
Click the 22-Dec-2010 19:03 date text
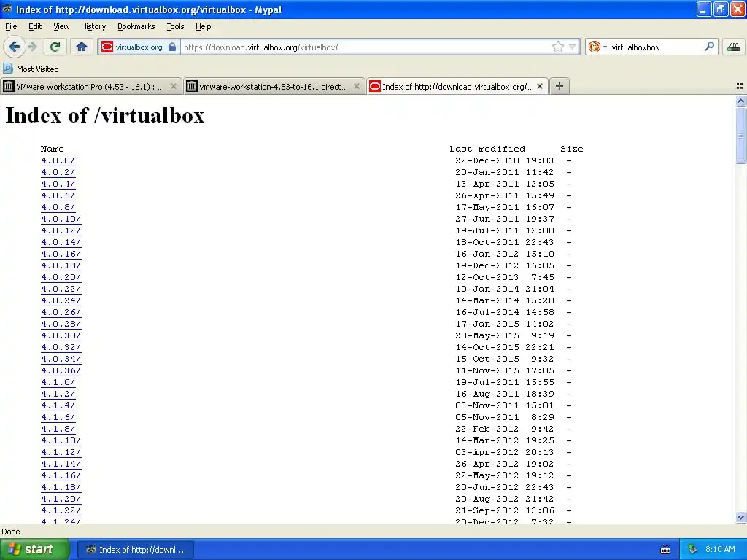pos(504,160)
